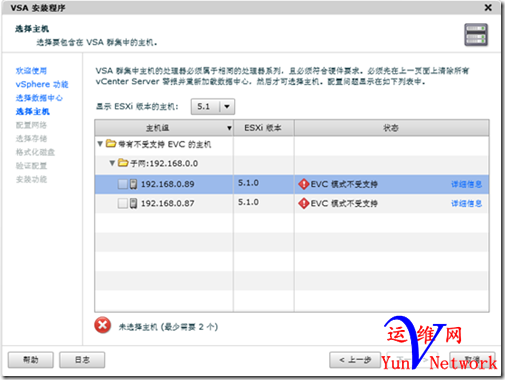Check the box for host 192.168.0.89
The height and width of the screenshot is (380, 505).
(123, 184)
